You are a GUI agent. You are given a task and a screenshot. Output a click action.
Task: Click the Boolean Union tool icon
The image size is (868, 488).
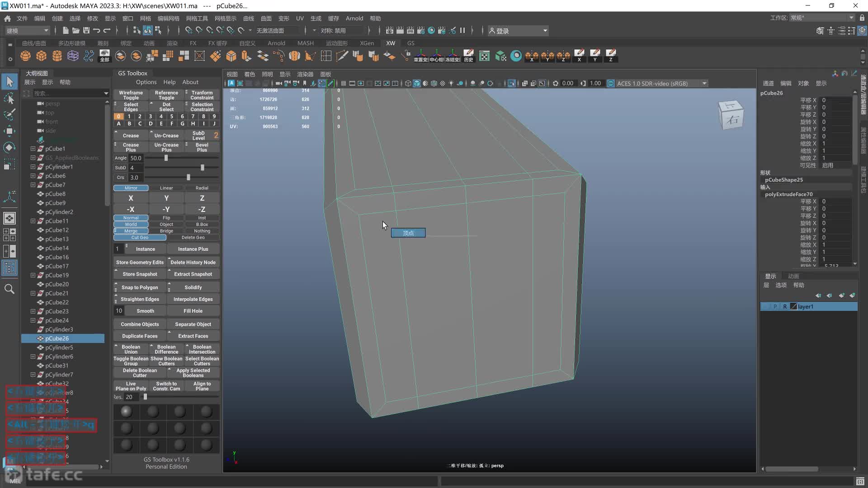131,349
